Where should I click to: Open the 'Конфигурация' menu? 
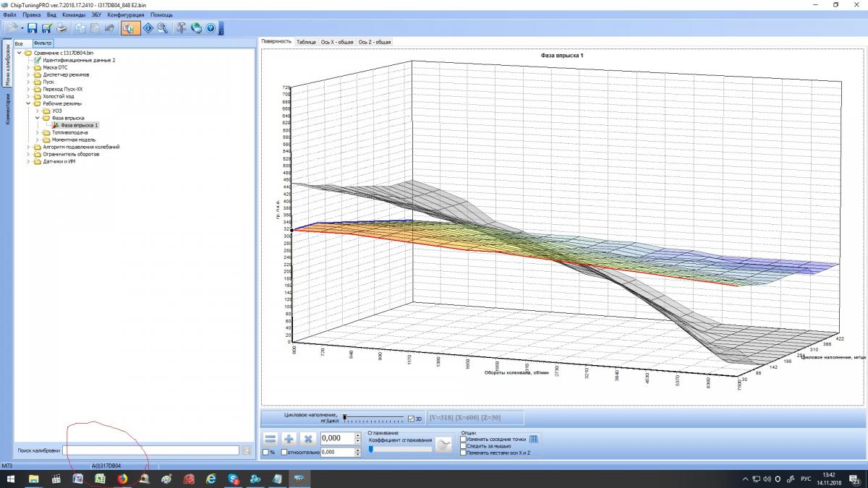(x=126, y=14)
